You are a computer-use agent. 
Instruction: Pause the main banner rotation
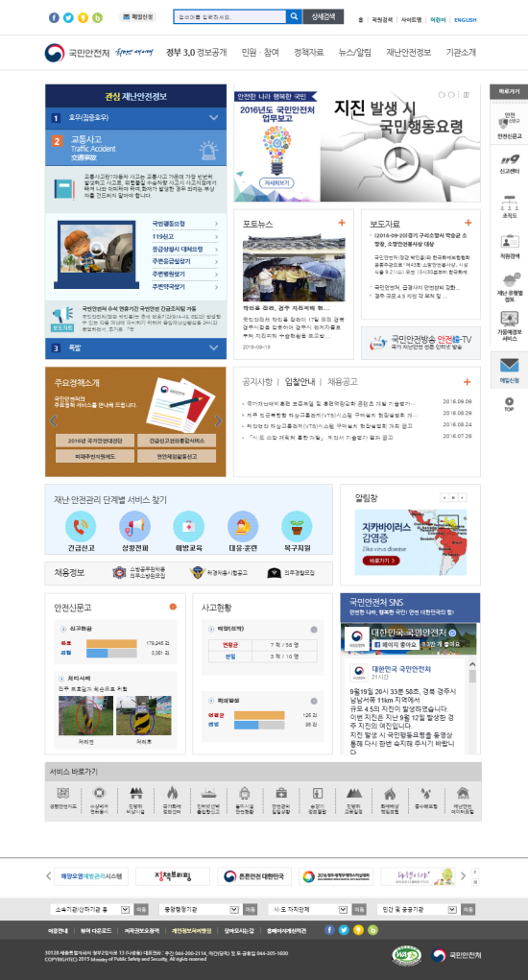tap(467, 94)
